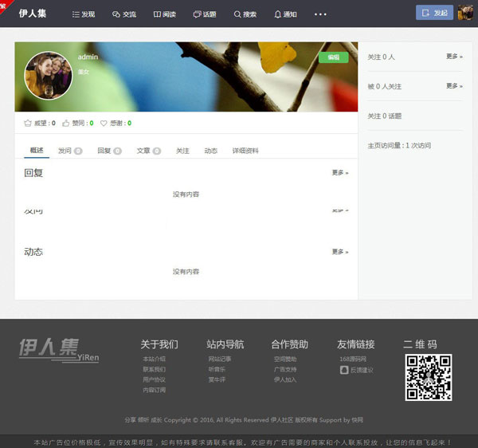Viewport: 478px width, 448px height.
Task: Open the 交流 section in top navigation
Action: tap(124, 14)
